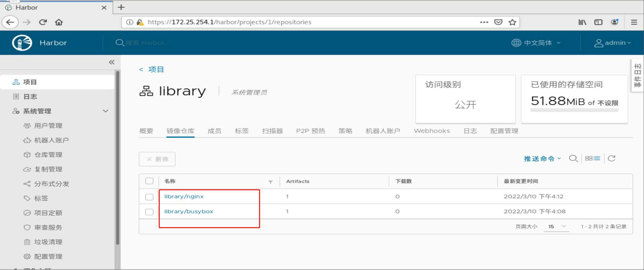The height and width of the screenshot is (270, 644).
Task: Click the sidebar vertical scrollbar
Action: pyautogui.click(x=117, y=157)
